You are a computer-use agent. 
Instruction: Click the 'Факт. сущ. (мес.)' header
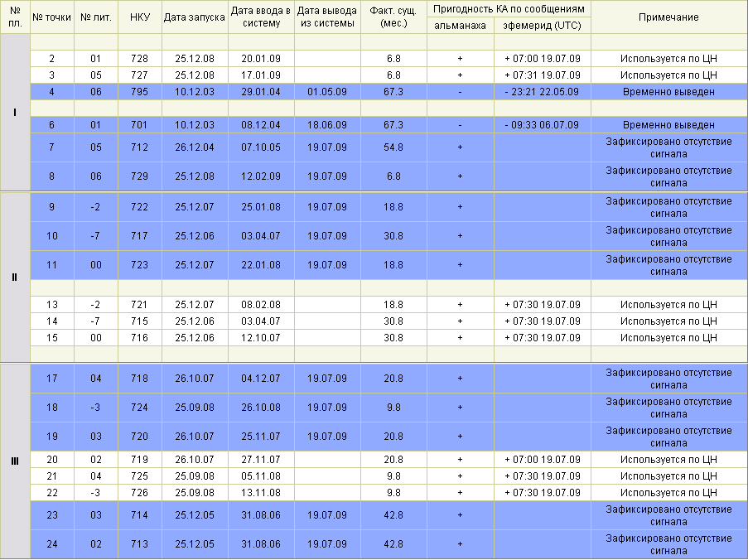point(393,17)
